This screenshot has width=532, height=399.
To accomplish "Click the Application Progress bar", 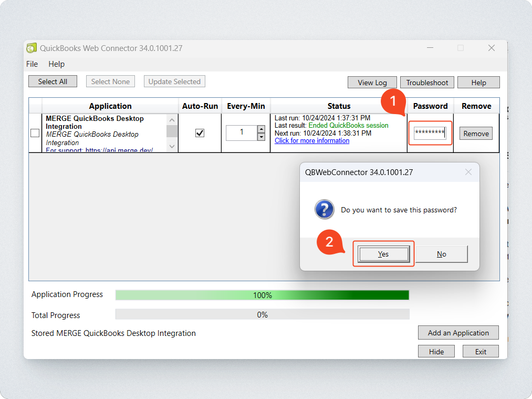I will point(262,295).
